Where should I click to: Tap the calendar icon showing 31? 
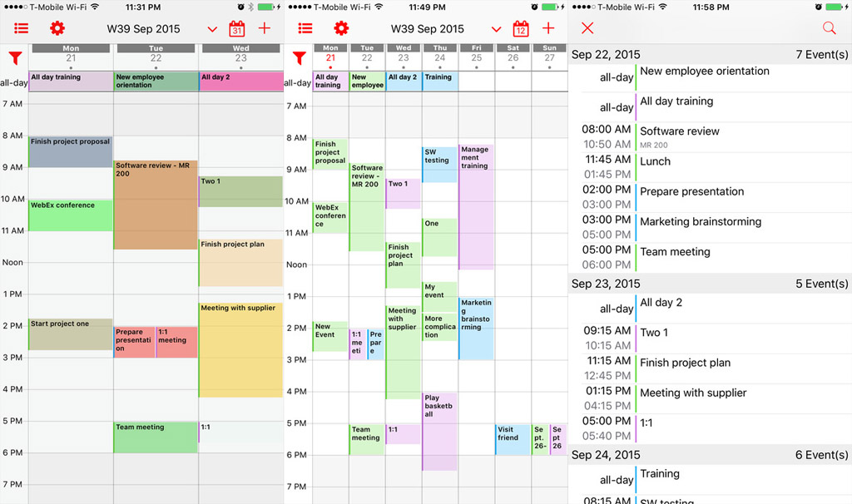[x=236, y=29]
